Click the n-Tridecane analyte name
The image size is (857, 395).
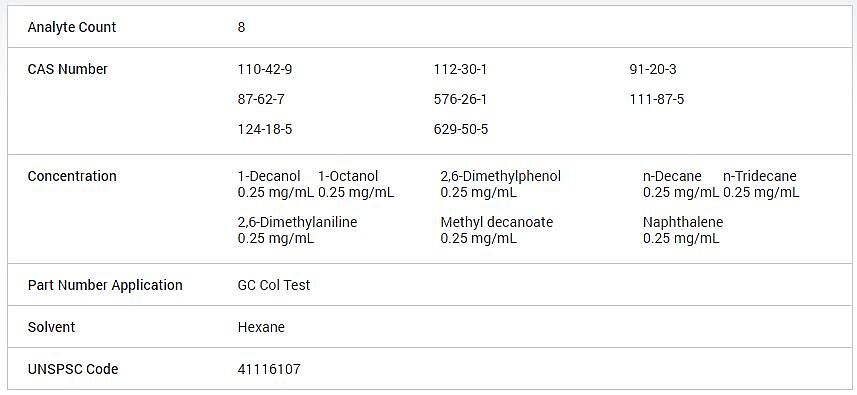760,176
